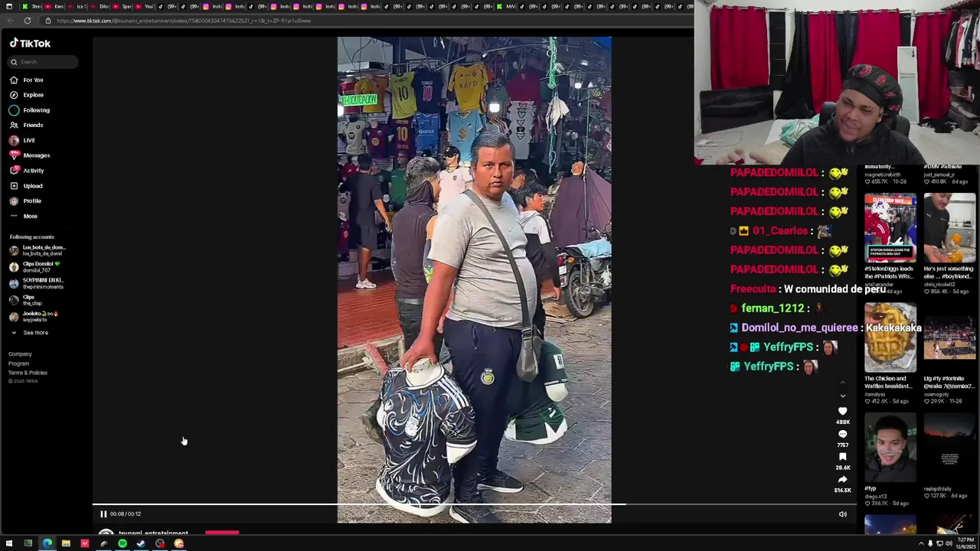The image size is (980, 551).
Task: Go to the next video arrow
Action: [x=843, y=396]
